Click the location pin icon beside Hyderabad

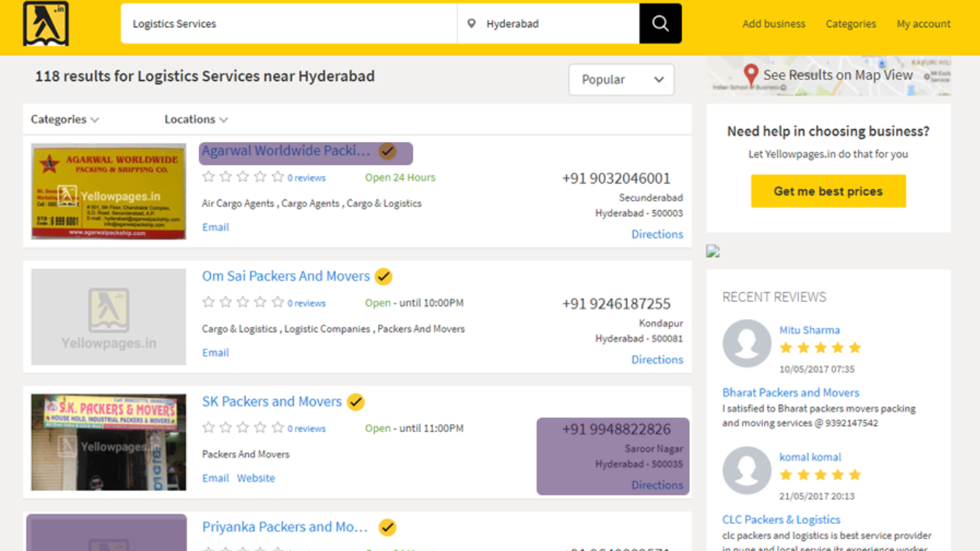point(471,24)
